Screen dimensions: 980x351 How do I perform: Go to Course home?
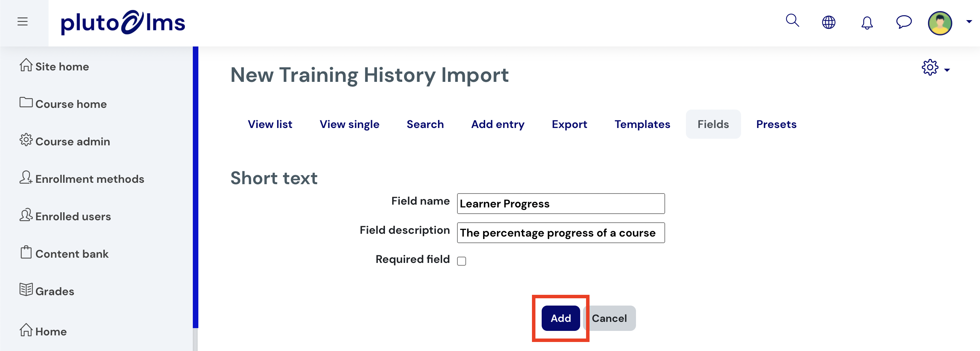coord(71,104)
